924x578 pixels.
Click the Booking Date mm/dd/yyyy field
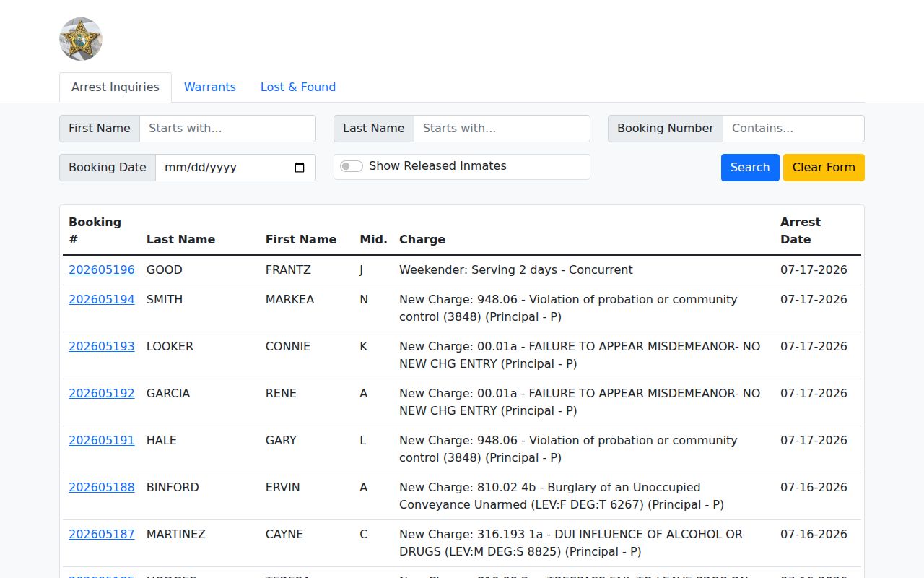(x=235, y=168)
